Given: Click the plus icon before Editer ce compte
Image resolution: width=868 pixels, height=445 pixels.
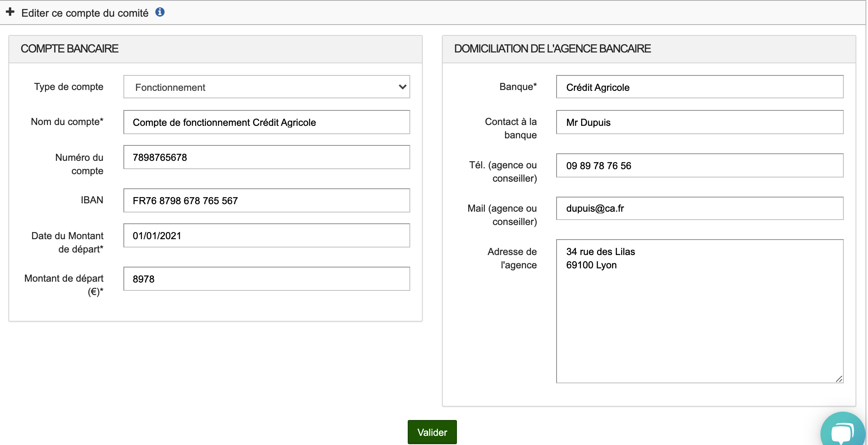Looking at the screenshot, I should click(10, 12).
